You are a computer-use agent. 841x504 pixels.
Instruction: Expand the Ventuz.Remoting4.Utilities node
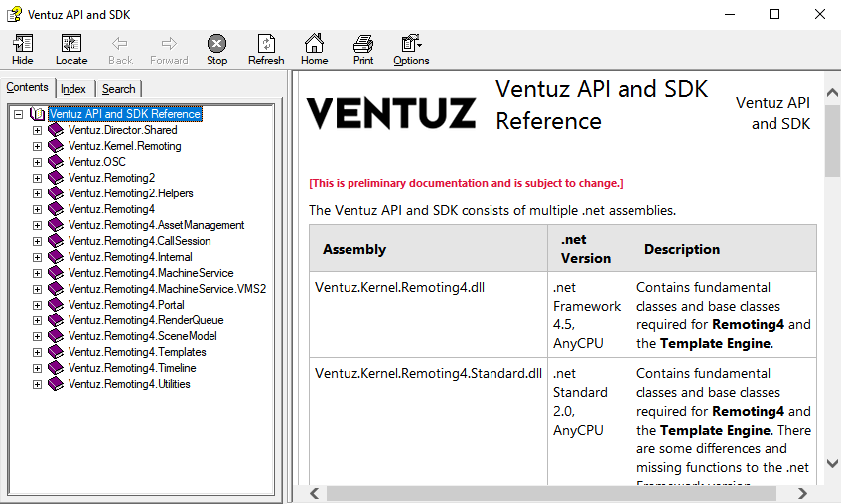coord(38,384)
